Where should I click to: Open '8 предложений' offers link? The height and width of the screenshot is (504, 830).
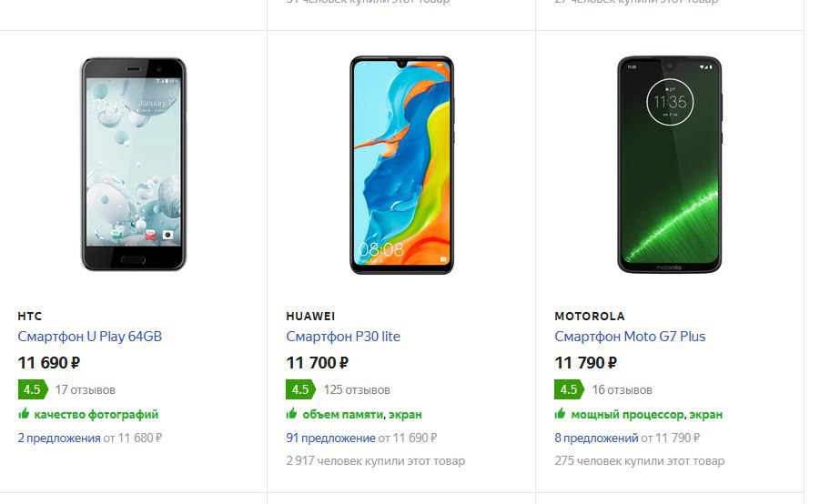pos(597,438)
